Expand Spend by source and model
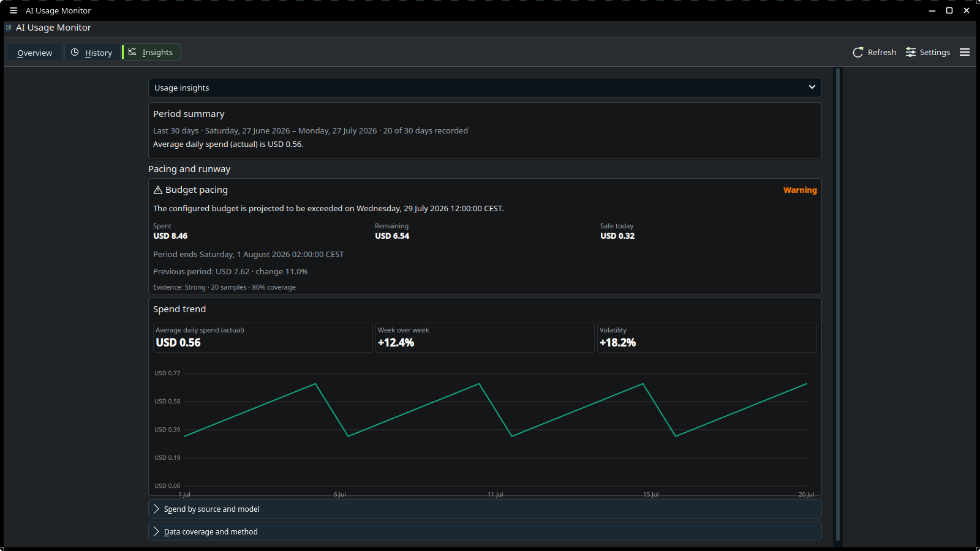The height and width of the screenshot is (551, 980). pyautogui.click(x=485, y=509)
